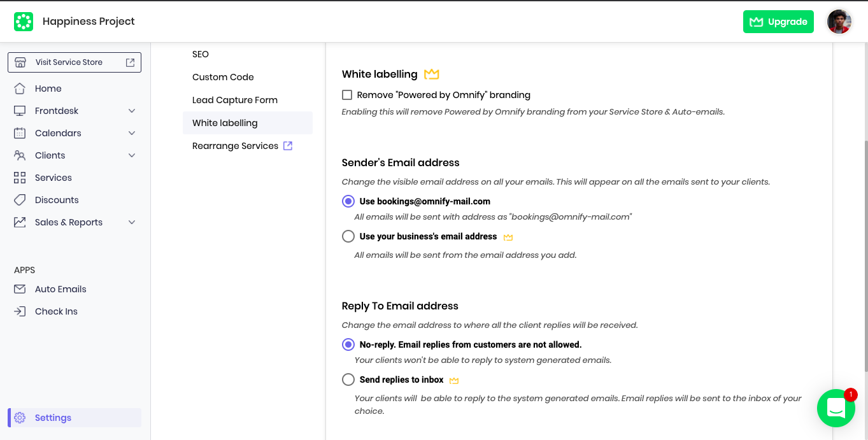Click the Check Ins login icon
This screenshot has width=868, height=440.
coord(20,311)
